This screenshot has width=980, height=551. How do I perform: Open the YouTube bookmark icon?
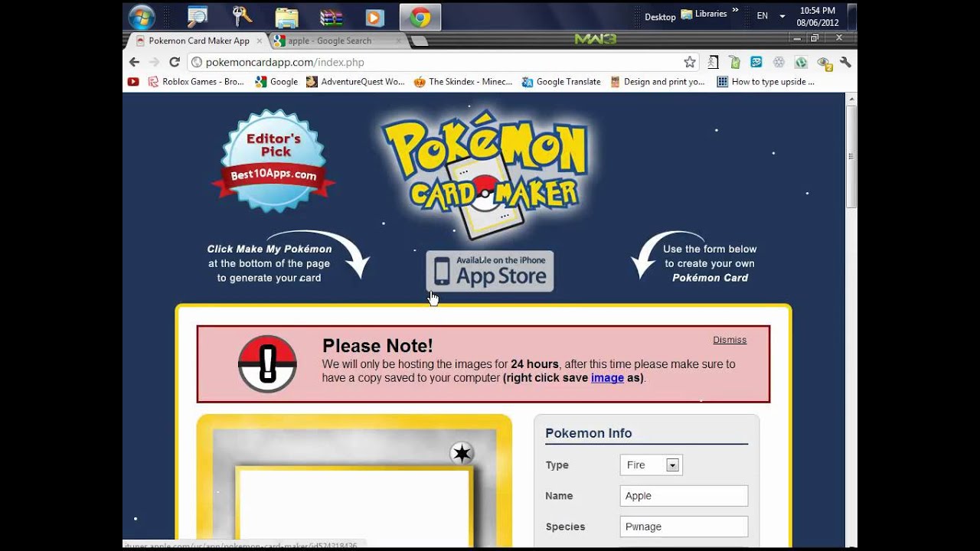133,82
